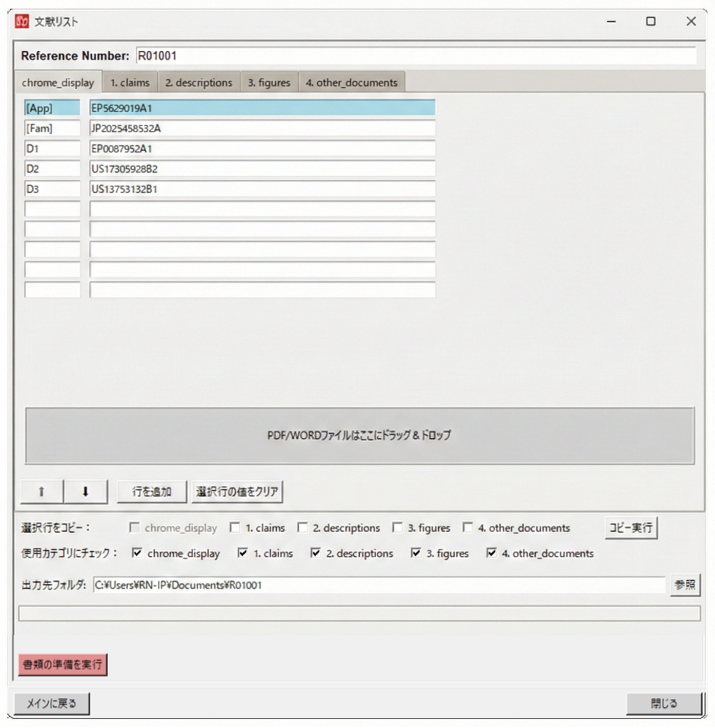Select the 3. figures tab

point(269,83)
